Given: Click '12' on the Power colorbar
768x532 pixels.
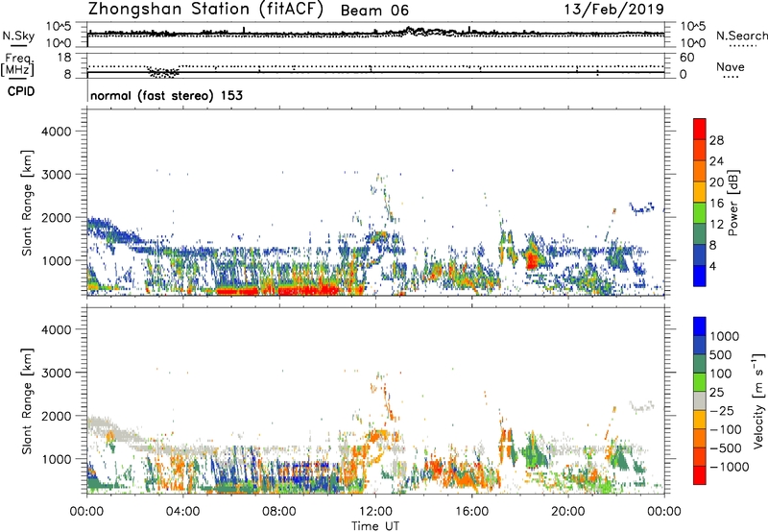Looking at the screenshot, I should (716, 225).
